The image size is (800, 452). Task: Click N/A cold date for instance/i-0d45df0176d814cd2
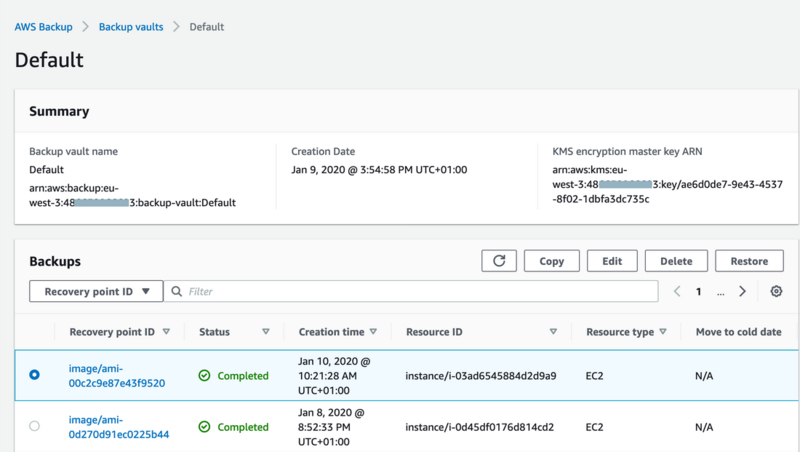(704, 427)
